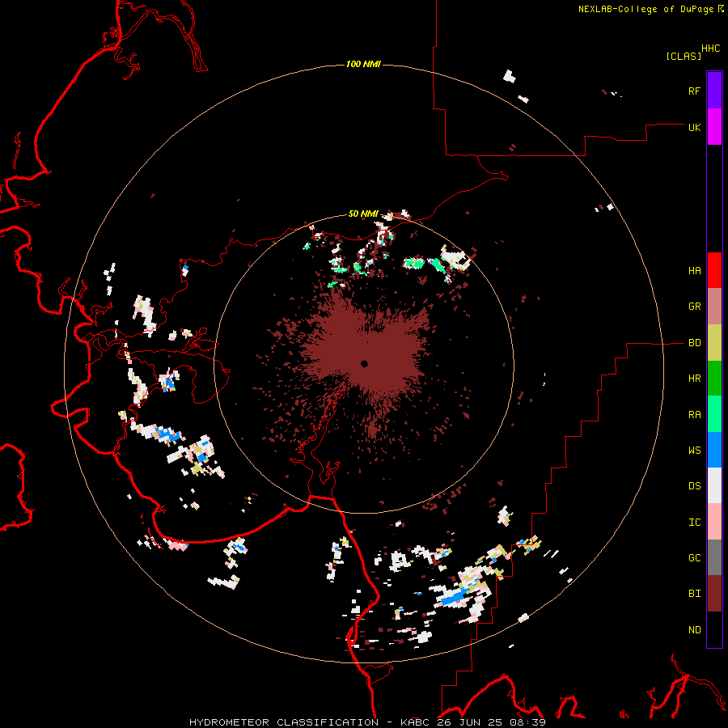728x728 pixels.
Task: Click the UK magenta legend color block
Action: pos(714,127)
